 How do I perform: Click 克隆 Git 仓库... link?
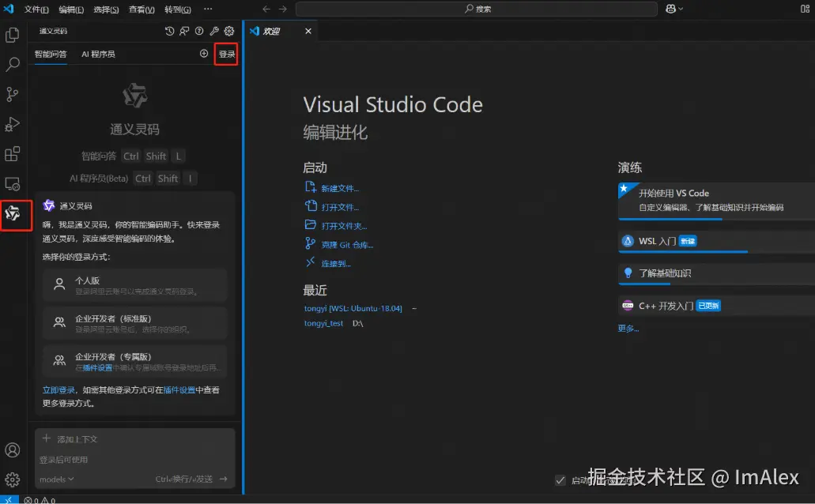coord(347,245)
